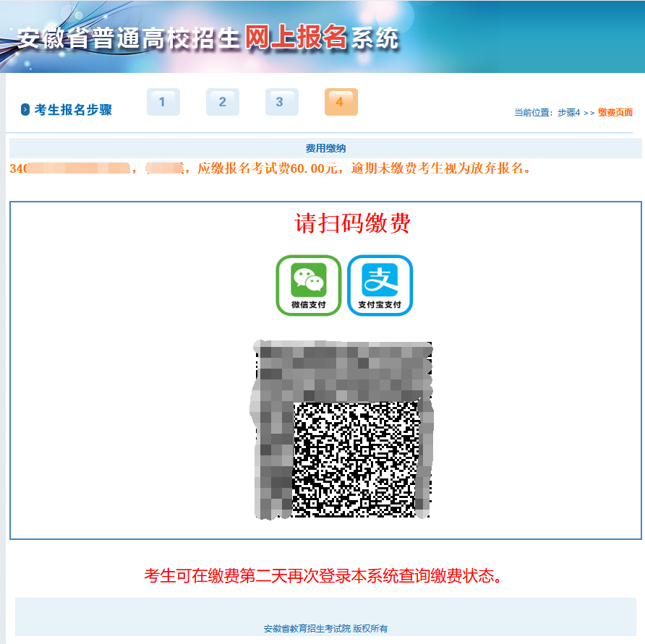
Task: Select step indicator 1
Action: [x=163, y=102]
